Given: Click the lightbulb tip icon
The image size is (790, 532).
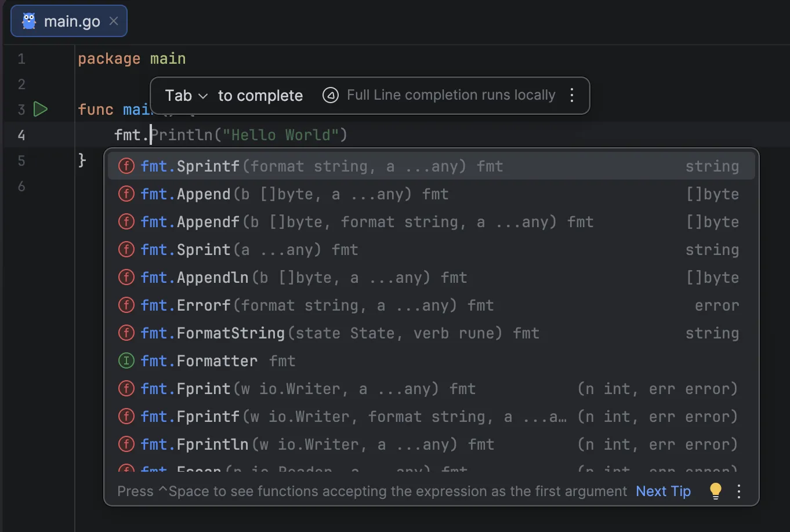Looking at the screenshot, I should pos(715,491).
